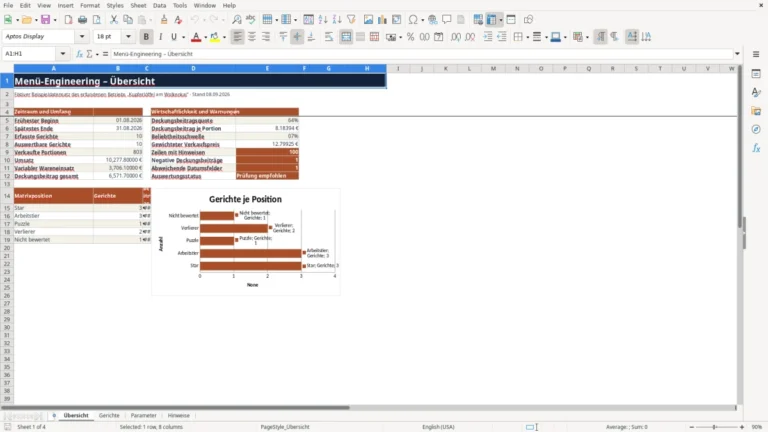
Task: Toggle Align Left
Action: click(238, 37)
